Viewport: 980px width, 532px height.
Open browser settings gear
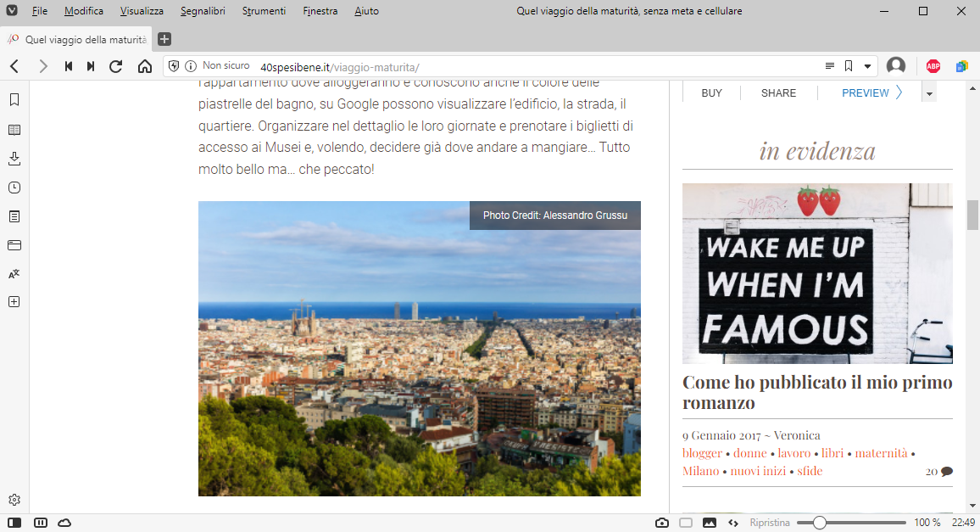coord(14,500)
